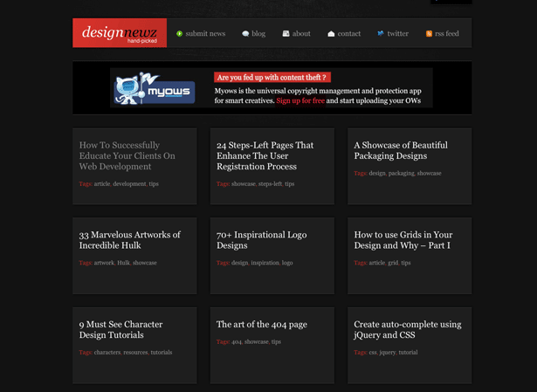Screen dimensions: 537x392
Task: Click the speech bubble blog icon
Action: tap(245, 34)
